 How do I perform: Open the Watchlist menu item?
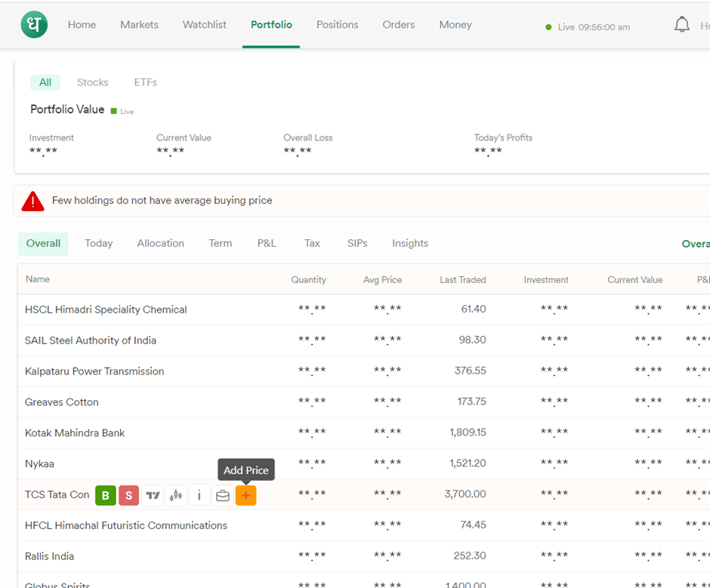point(204,24)
